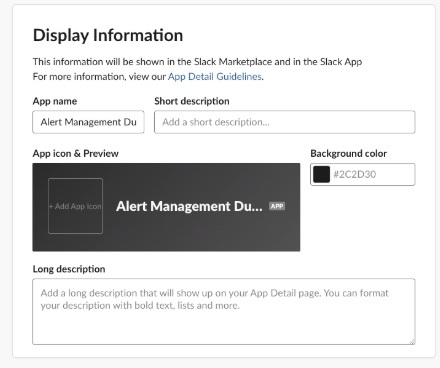Click the App icon & Preview label
This screenshot has width=440, height=368.
[76, 153]
